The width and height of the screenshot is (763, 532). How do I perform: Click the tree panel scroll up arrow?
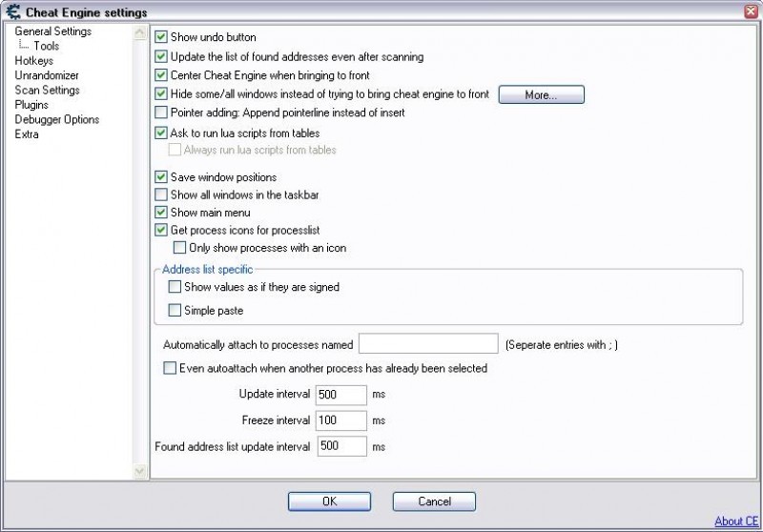point(139,32)
